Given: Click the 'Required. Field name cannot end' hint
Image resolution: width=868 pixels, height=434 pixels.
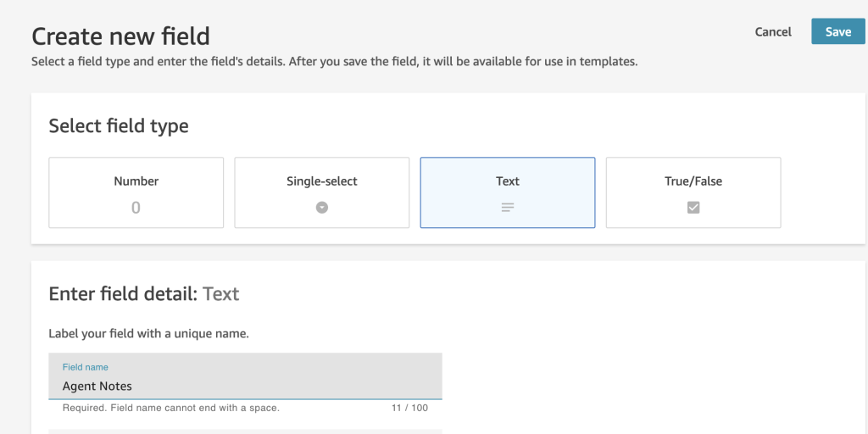Looking at the screenshot, I should click(x=171, y=408).
